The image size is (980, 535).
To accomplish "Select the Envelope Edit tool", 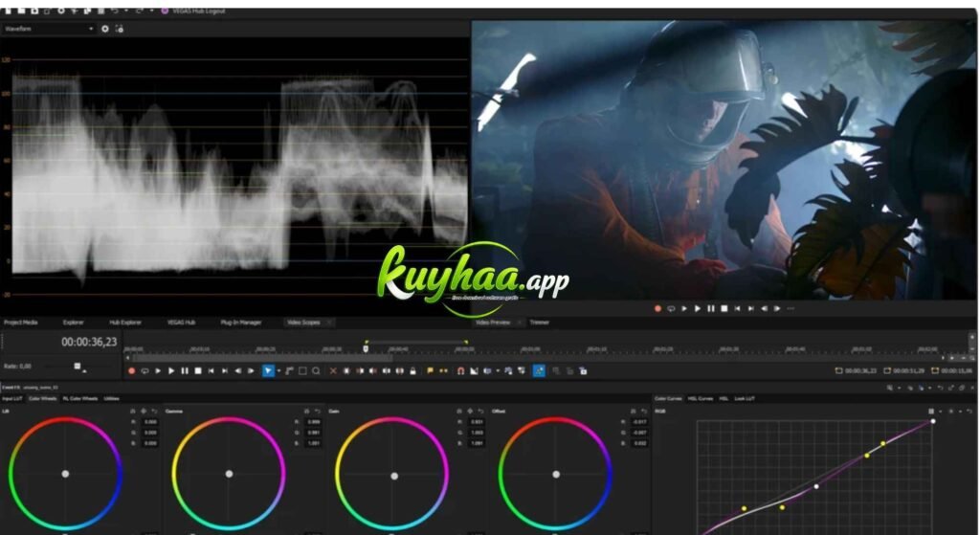I will pyautogui.click(x=289, y=371).
